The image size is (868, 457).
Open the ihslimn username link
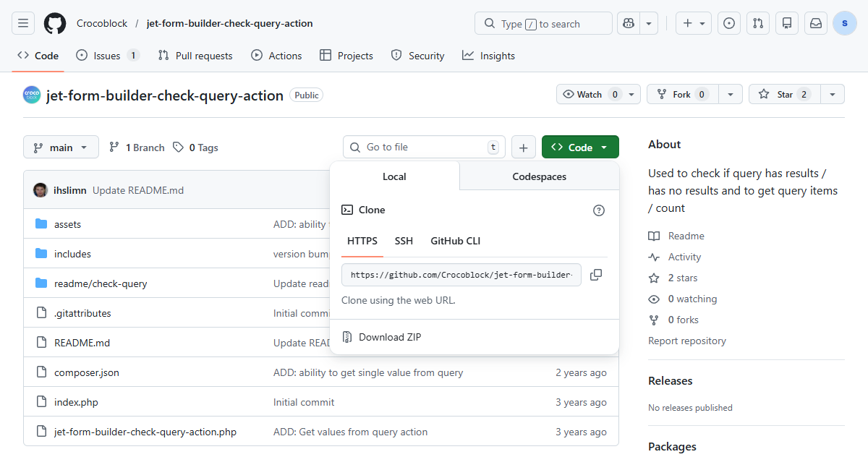(70, 190)
